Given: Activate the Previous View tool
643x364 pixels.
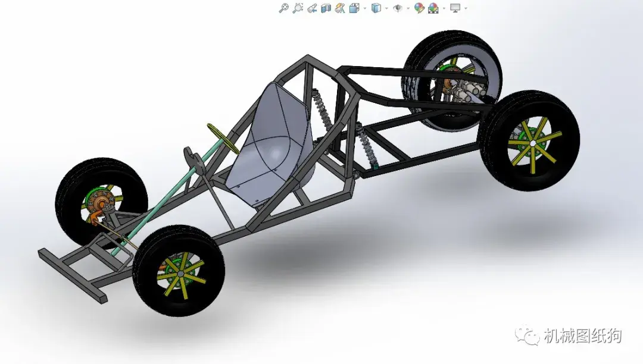Looking at the screenshot, I should coord(313,8).
